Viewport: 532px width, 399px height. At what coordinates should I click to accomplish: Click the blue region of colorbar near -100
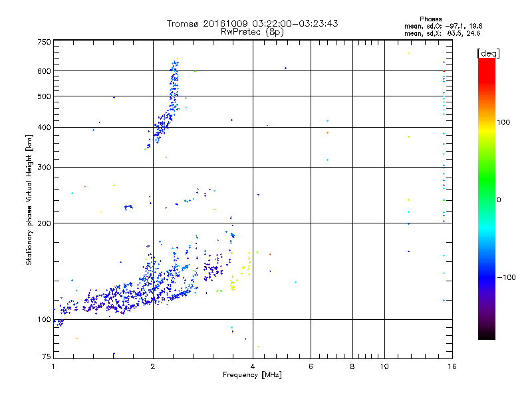coord(487,277)
